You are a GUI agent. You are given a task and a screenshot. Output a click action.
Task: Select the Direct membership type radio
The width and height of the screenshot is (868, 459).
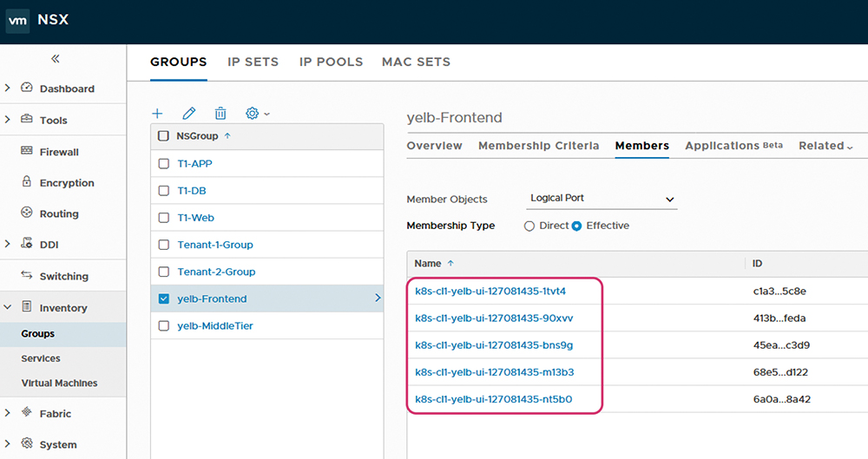point(529,226)
